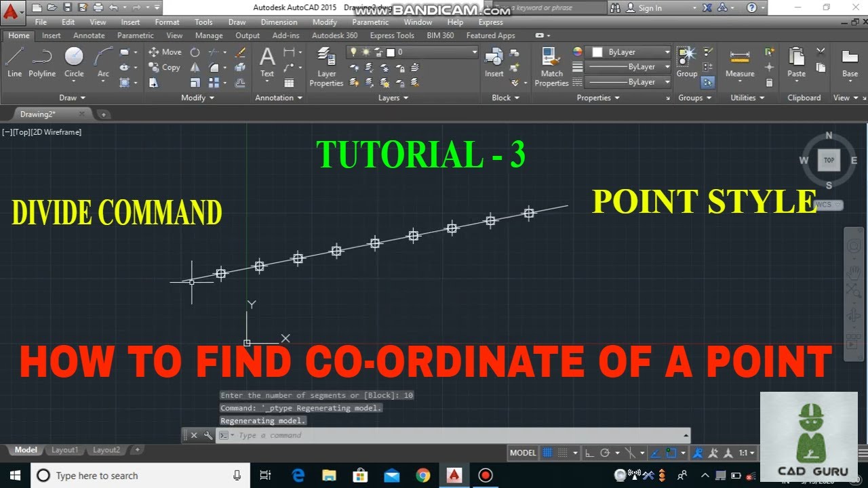Click the [2D Wireframe] visual style label
The width and height of the screenshot is (868, 488).
[x=56, y=132]
